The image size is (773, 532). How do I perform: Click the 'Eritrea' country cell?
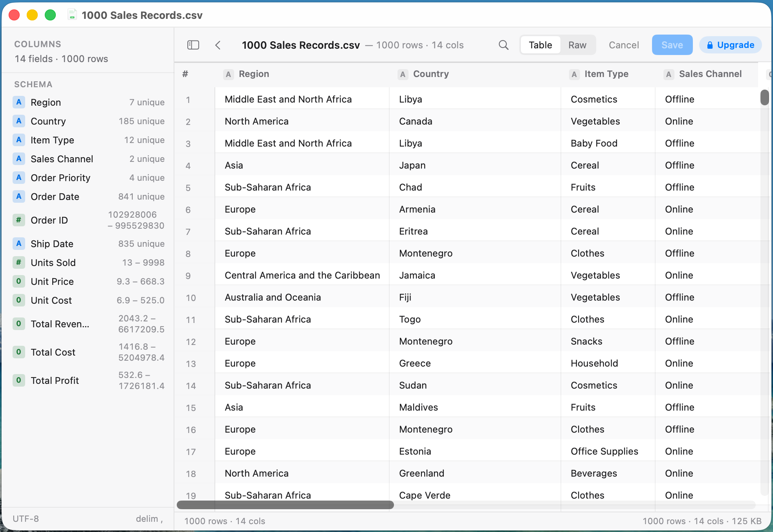475,231
